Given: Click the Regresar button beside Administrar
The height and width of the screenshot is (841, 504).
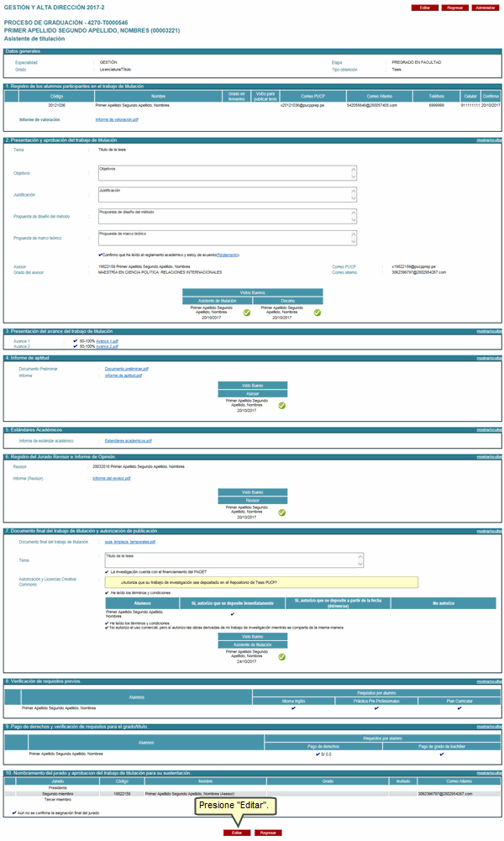Looking at the screenshot, I should coord(455,8).
